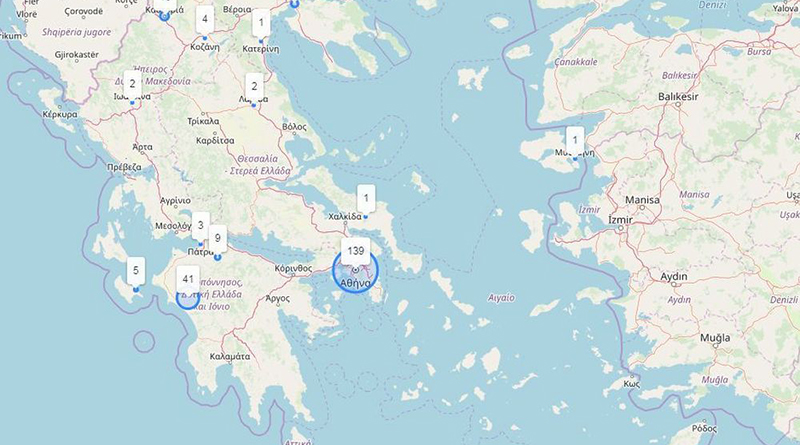Select the 1 marker above Katerini

point(261,22)
